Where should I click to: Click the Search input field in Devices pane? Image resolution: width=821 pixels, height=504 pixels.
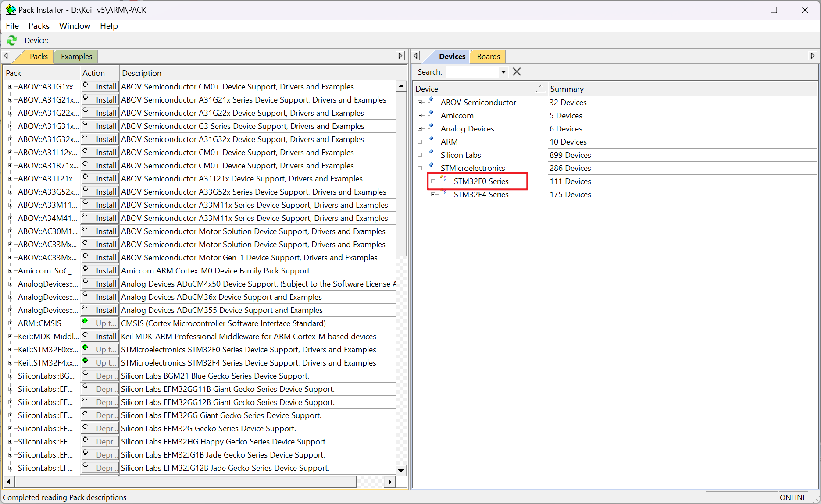(472, 72)
